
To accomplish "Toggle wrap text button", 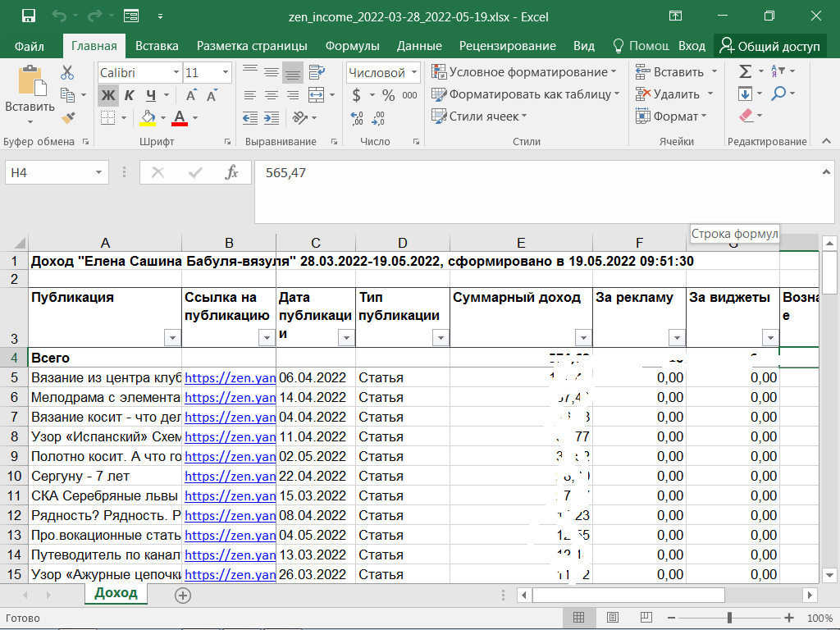I will click(317, 73).
